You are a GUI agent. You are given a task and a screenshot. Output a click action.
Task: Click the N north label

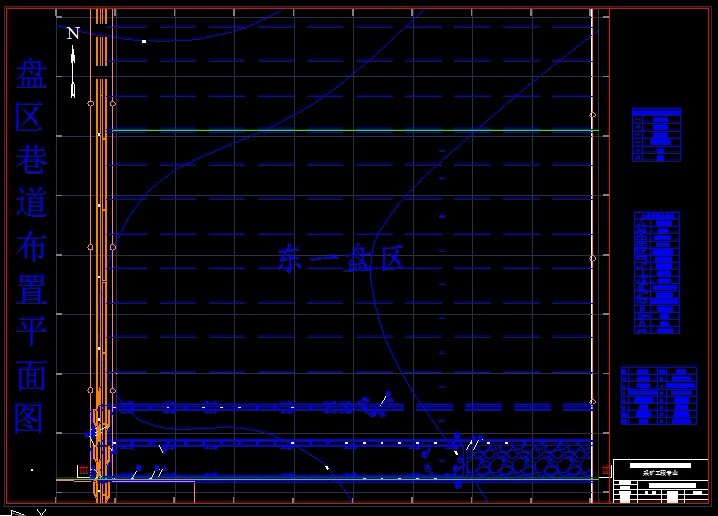(73, 33)
